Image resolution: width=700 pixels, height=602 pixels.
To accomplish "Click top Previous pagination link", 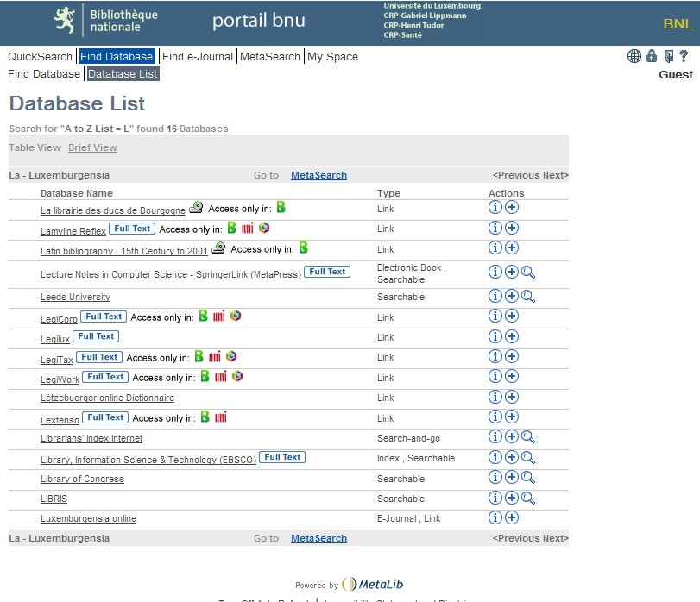I will coord(515,175).
